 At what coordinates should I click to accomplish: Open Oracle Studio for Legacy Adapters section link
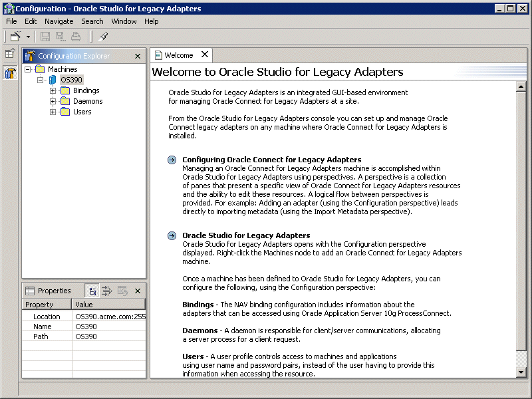tap(246, 235)
